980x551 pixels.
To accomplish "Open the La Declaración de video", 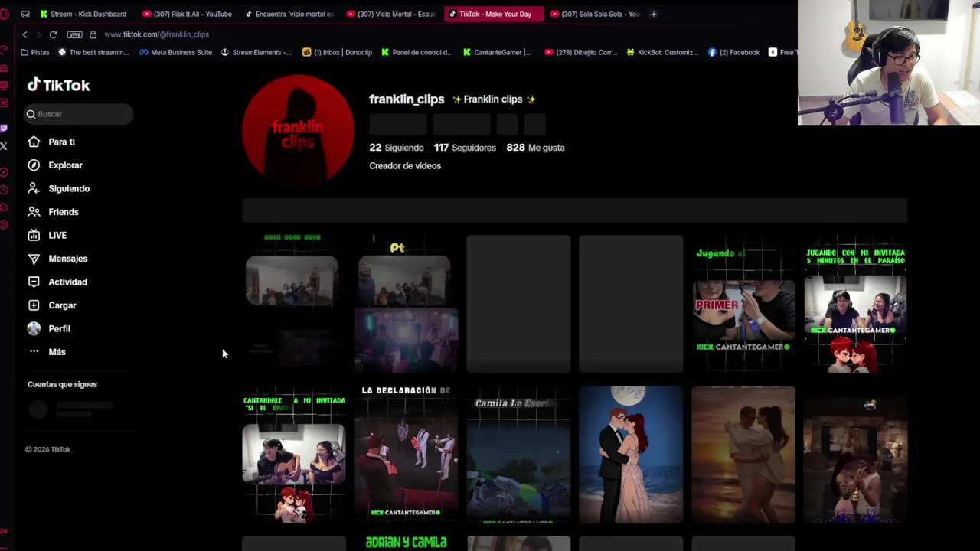I will 406,455.
